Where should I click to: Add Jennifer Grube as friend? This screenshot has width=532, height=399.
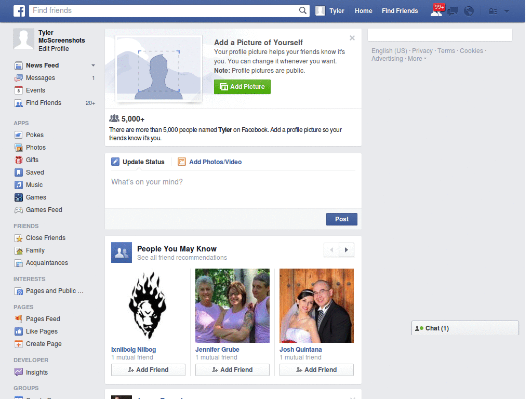(232, 370)
